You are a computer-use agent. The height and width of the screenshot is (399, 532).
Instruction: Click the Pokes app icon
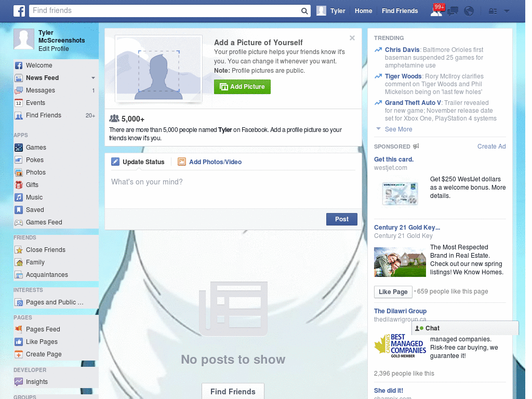click(x=19, y=160)
